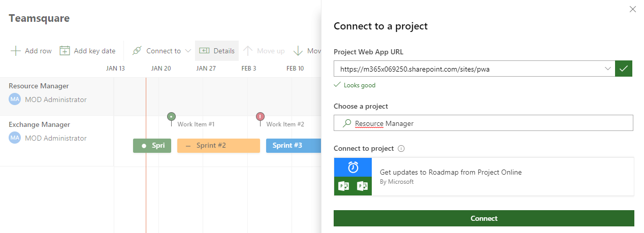Click the Add key date calendar icon
Viewport: 644px width, 233px height.
pos(65,51)
